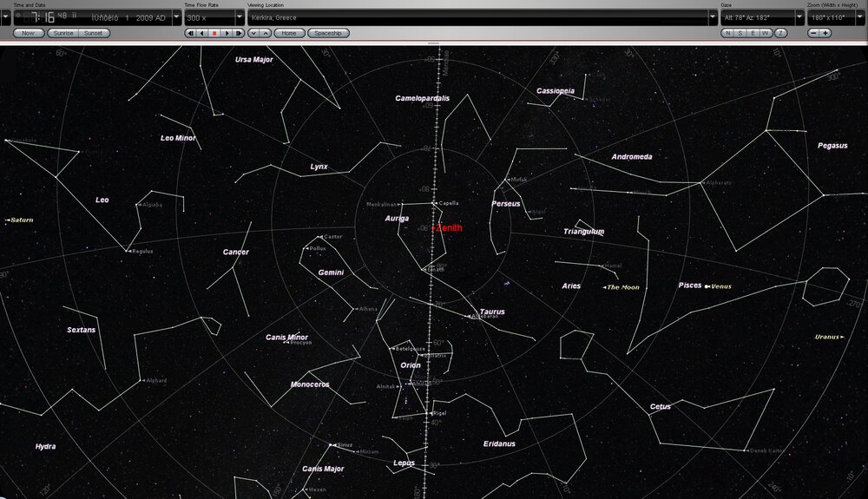
Task: Step time forward one increment
Action: 239,33
